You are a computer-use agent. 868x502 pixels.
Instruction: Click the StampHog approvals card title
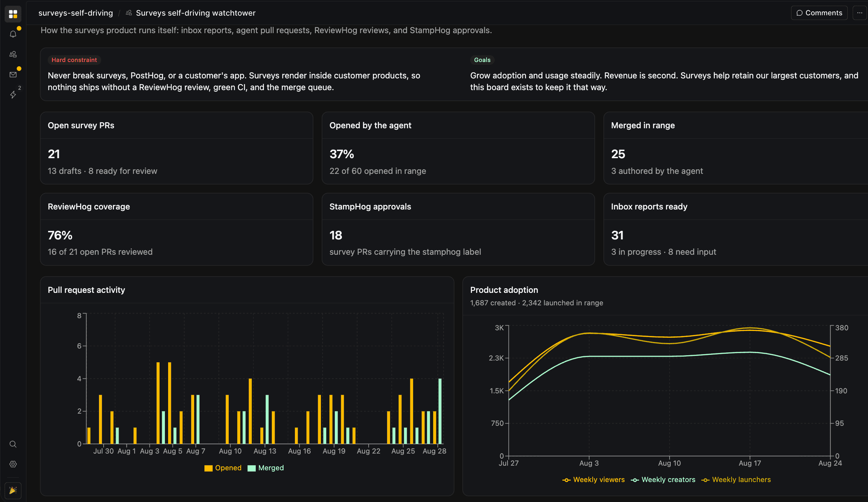tap(370, 207)
